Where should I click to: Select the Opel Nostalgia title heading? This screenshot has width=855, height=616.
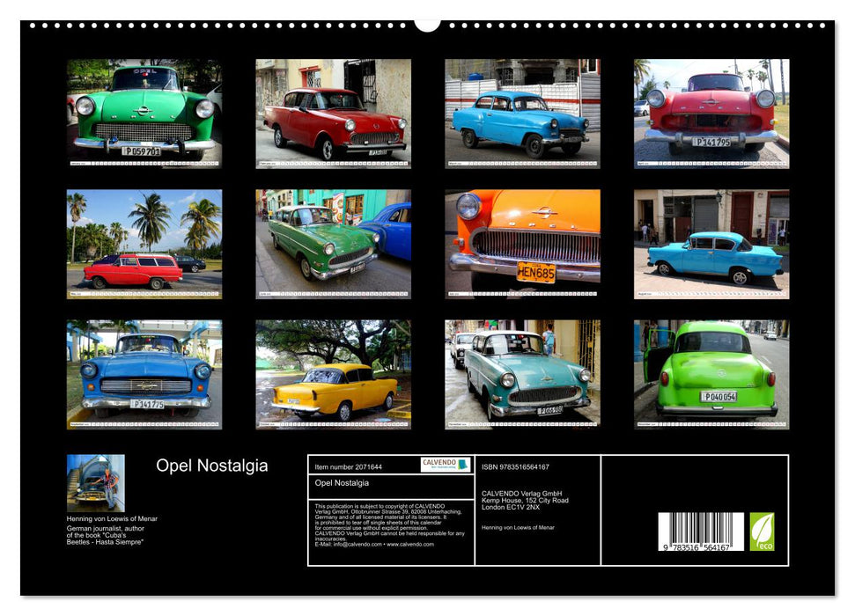coord(211,466)
